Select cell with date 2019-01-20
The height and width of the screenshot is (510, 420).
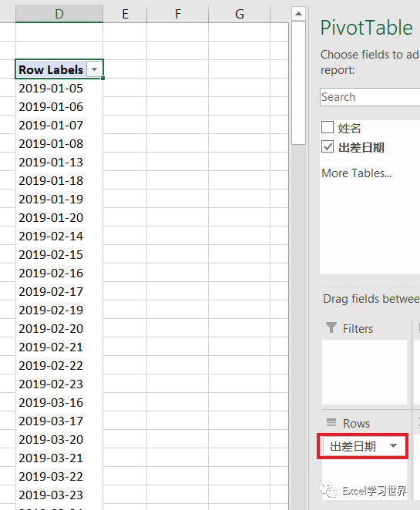(59, 217)
